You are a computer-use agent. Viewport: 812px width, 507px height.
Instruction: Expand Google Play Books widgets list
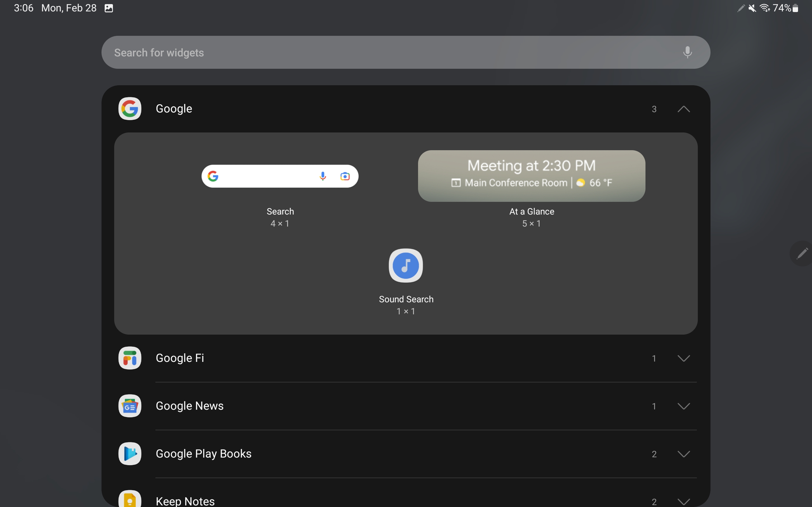tap(684, 454)
